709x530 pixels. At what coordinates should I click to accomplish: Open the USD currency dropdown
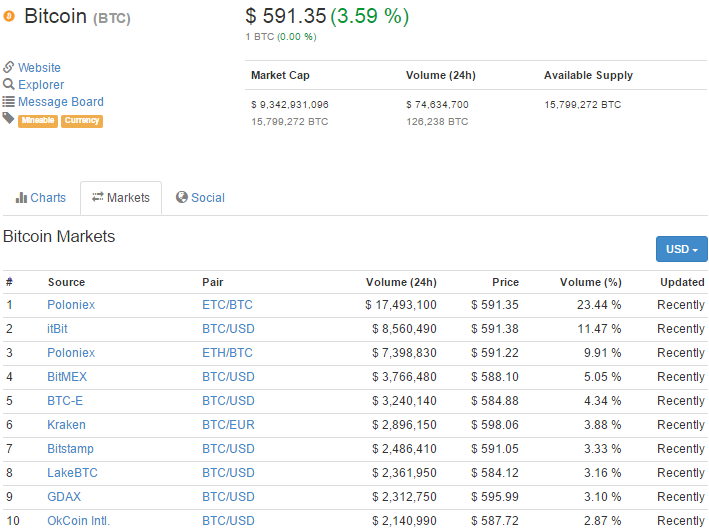click(681, 249)
